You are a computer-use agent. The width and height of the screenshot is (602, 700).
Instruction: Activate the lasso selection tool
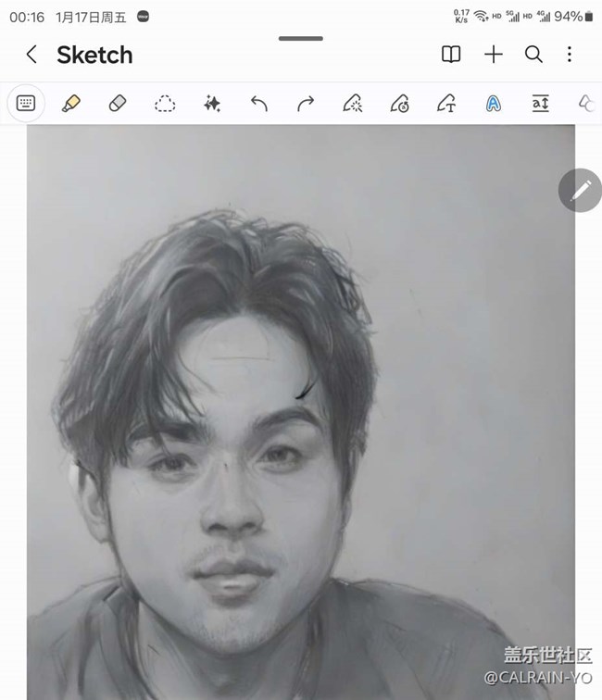pyautogui.click(x=165, y=104)
